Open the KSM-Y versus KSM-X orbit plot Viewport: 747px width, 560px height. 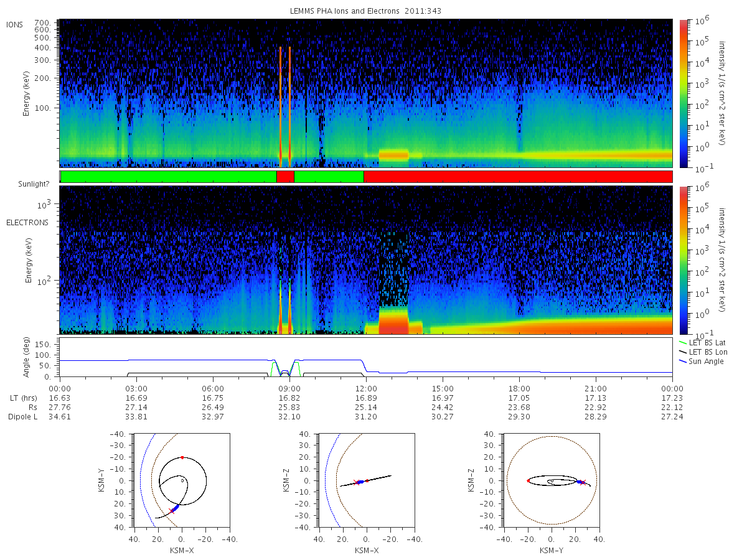[181, 480]
